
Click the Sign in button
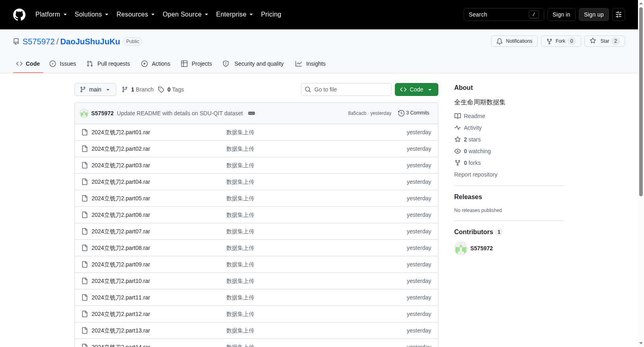coord(561,15)
